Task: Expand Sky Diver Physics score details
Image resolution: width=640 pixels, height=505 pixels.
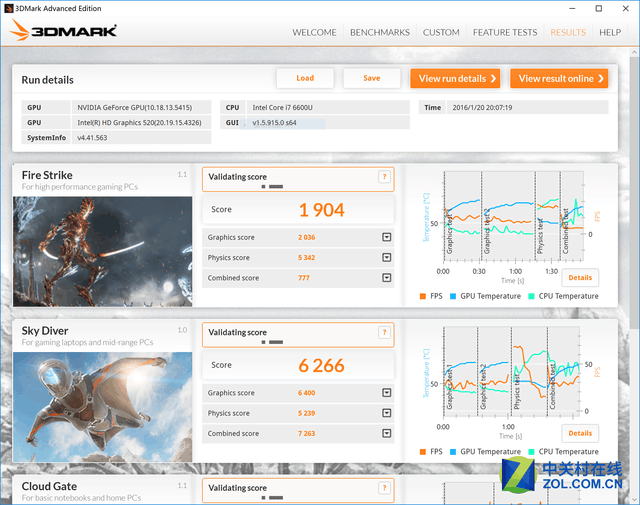Action: point(387,413)
